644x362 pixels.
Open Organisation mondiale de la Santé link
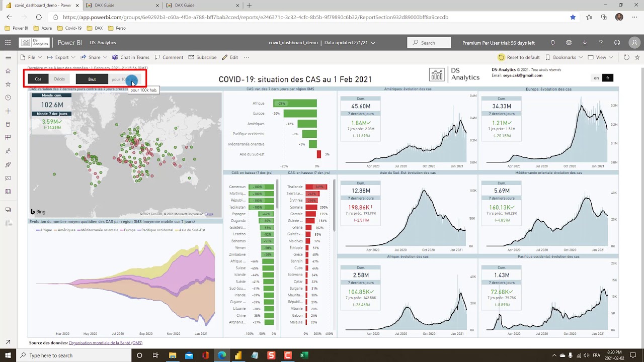(x=105, y=343)
